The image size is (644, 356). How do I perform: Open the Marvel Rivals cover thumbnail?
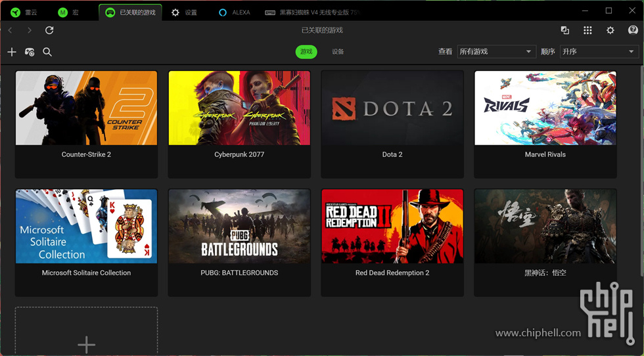tap(545, 108)
